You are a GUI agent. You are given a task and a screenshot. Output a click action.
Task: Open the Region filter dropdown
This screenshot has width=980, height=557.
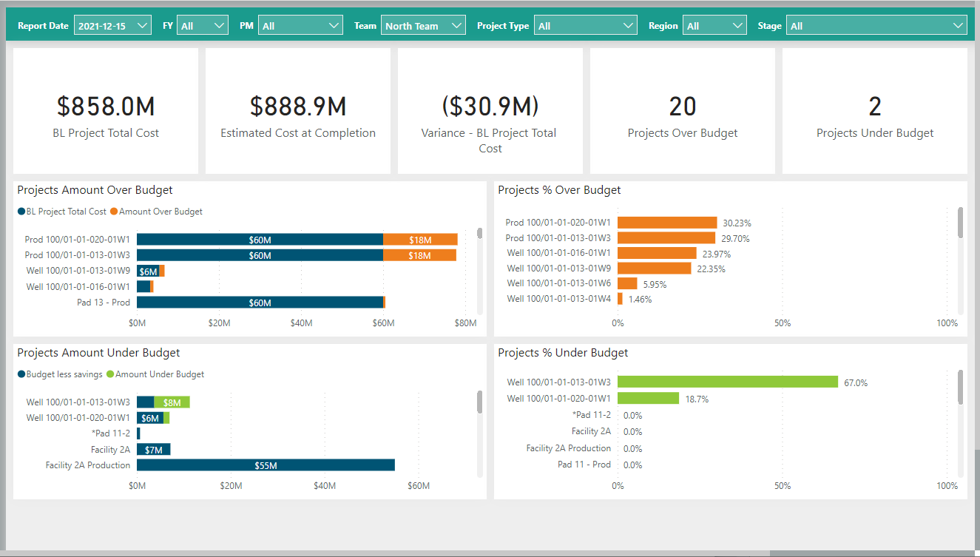[x=714, y=26]
